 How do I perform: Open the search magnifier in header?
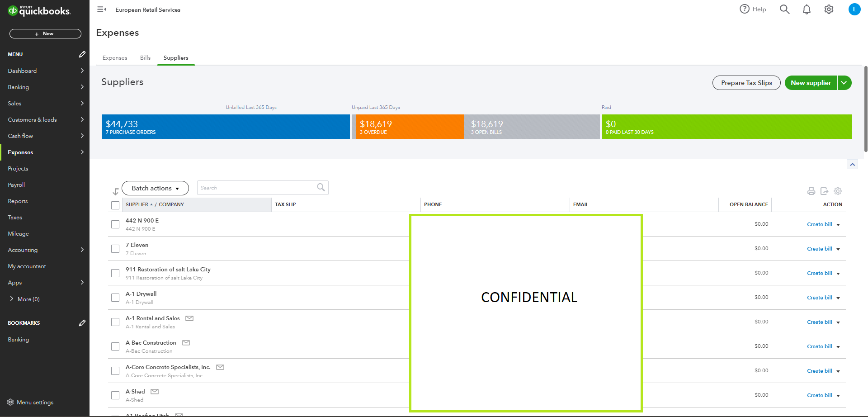pyautogui.click(x=784, y=9)
